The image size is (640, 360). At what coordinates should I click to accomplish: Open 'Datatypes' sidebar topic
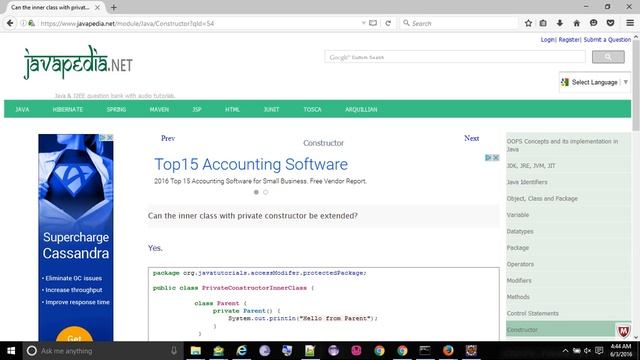[520, 231]
